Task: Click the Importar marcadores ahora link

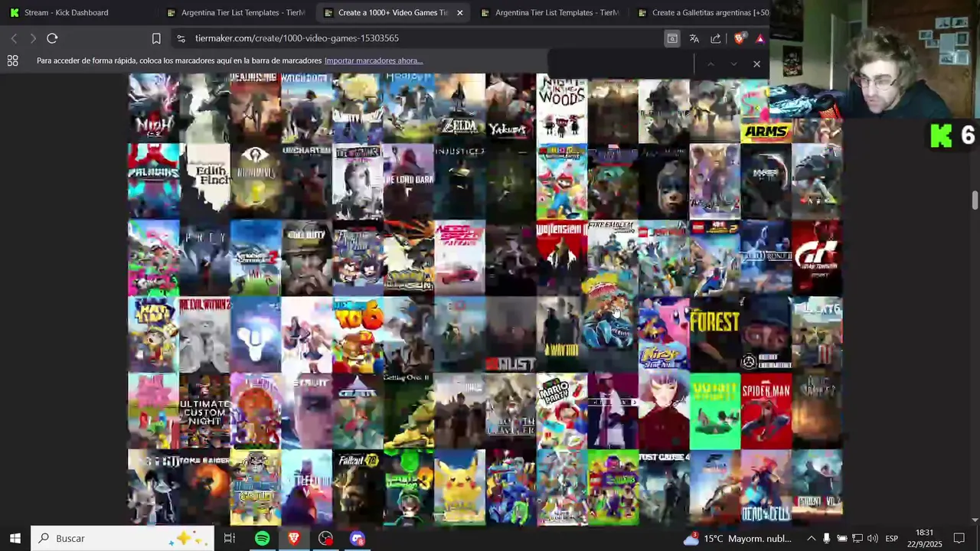Action: click(374, 60)
